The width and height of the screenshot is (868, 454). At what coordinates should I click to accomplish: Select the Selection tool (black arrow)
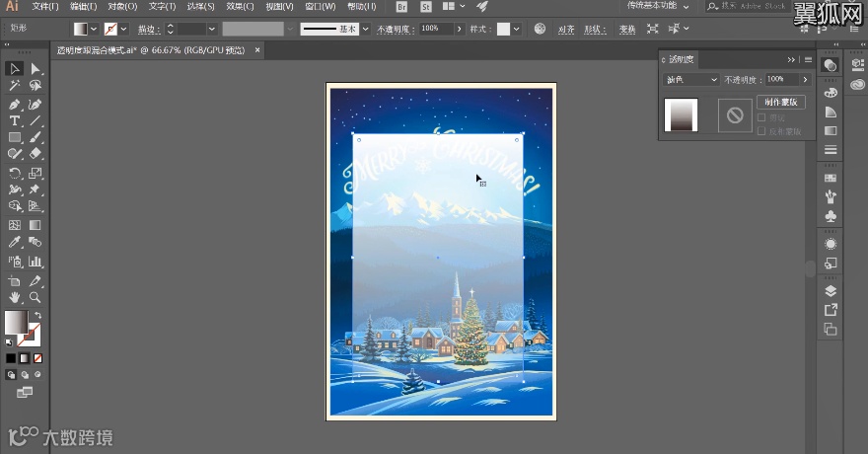[15, 68]
